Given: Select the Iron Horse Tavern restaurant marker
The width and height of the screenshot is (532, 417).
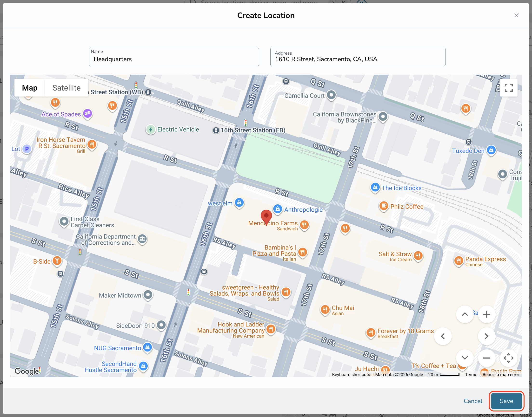Looking at the screenshot, I should click(92, 145).
